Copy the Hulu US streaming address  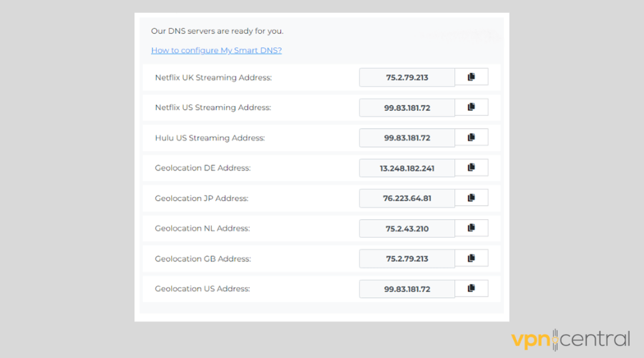click(471, 137)
